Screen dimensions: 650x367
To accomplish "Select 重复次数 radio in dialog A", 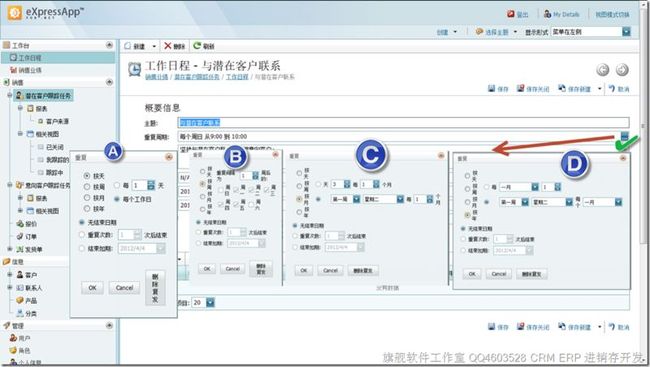I will (x=82, y=235).
